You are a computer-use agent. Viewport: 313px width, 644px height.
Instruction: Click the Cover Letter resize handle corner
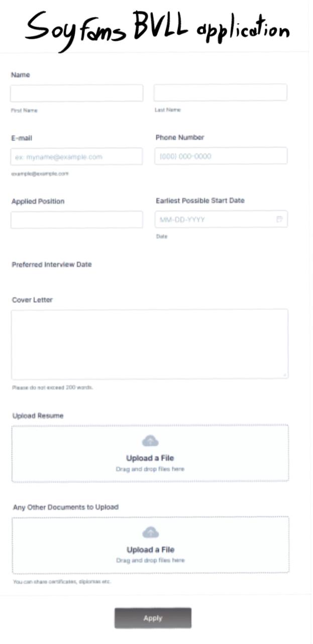coord(285,375)
